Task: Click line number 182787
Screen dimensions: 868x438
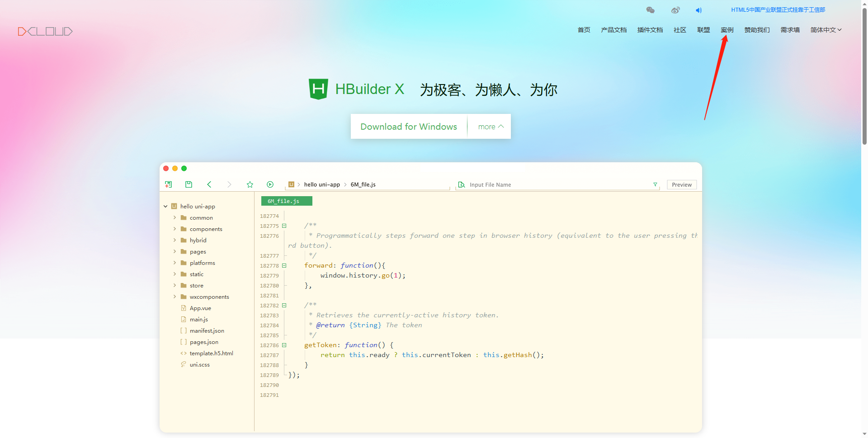Action: click(269, 355)
